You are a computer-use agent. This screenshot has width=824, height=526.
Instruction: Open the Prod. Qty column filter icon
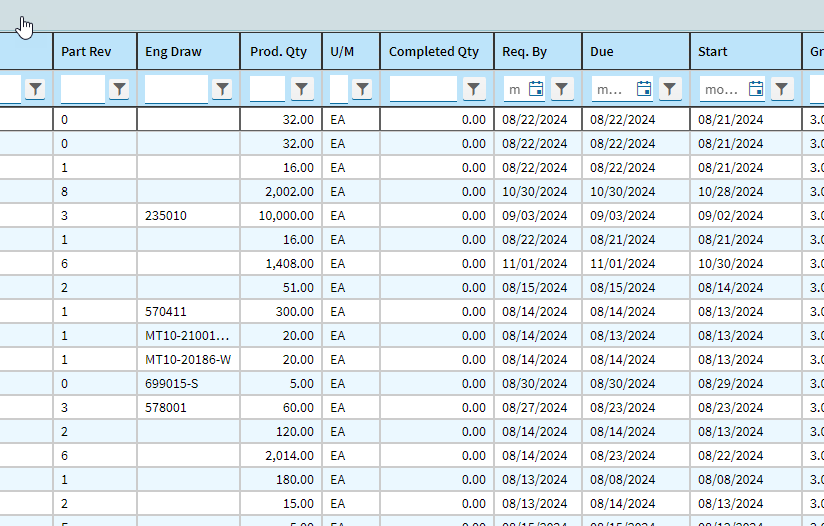pyautogui.click(x=302, y=89)
